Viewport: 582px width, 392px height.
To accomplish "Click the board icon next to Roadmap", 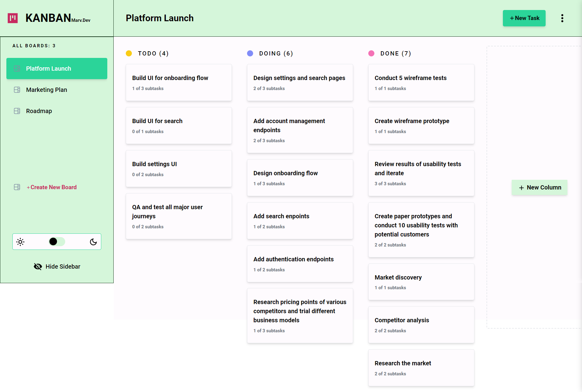I will (17, 111).
